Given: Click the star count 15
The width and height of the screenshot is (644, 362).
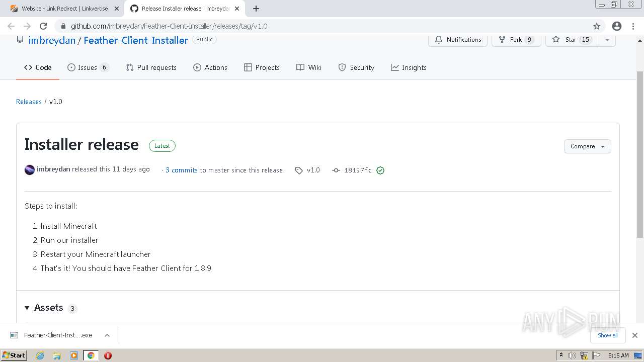Looking at the screenshot, I should [585, 40].
